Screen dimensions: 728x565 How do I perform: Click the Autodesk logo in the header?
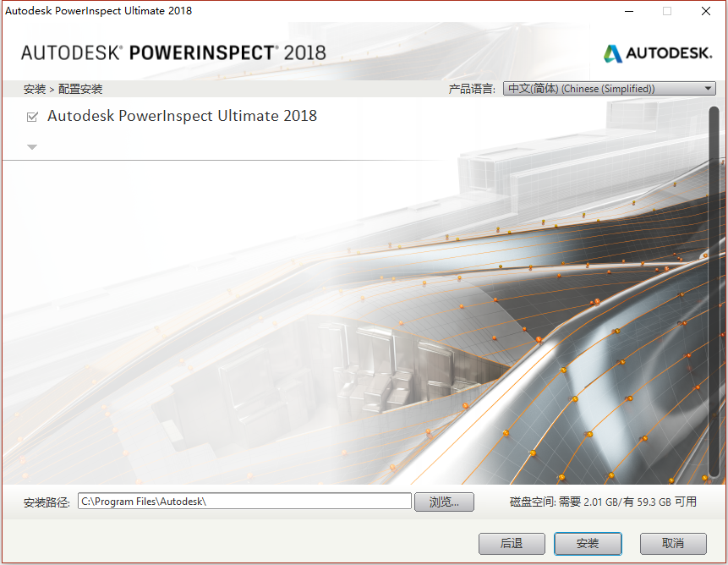click(x=658, y=53)
